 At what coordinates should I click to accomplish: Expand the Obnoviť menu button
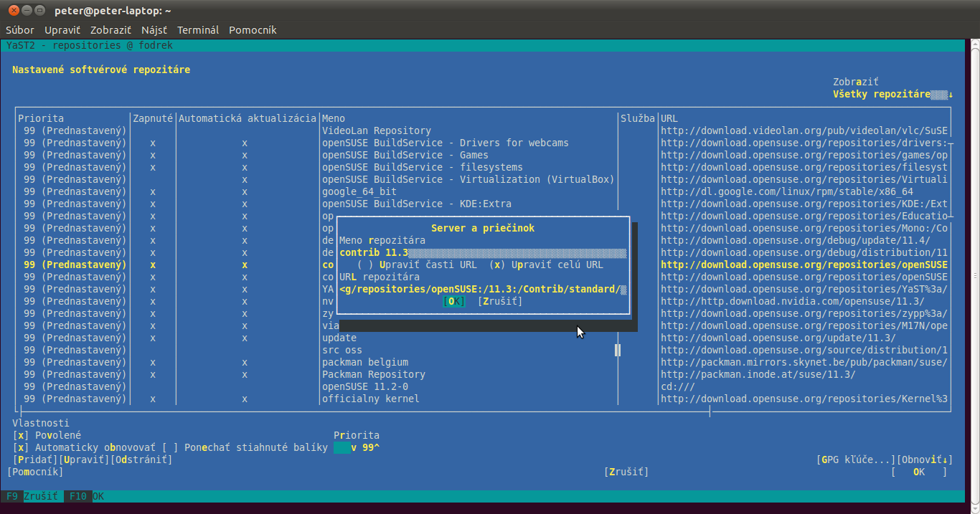tap(925, 460)
